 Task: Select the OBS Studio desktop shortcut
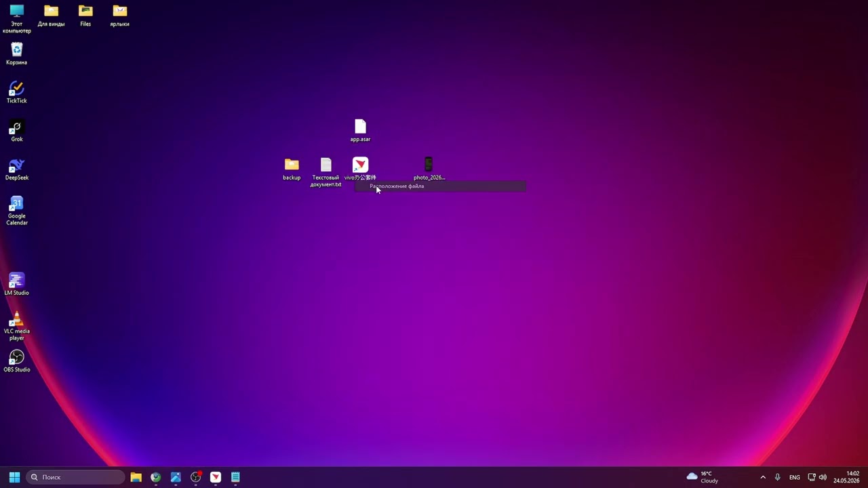pos(17,361)
